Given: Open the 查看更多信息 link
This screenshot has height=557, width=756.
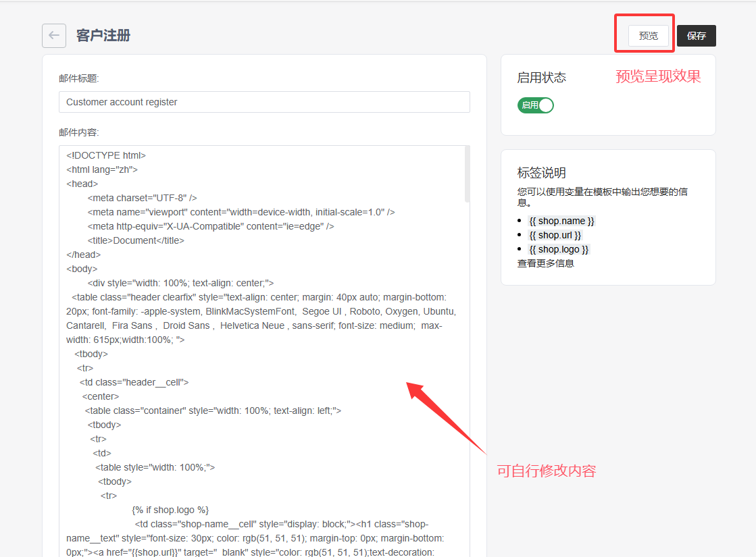Looking at the screenshot, I should pyautogui.click(x=546, y=263).
